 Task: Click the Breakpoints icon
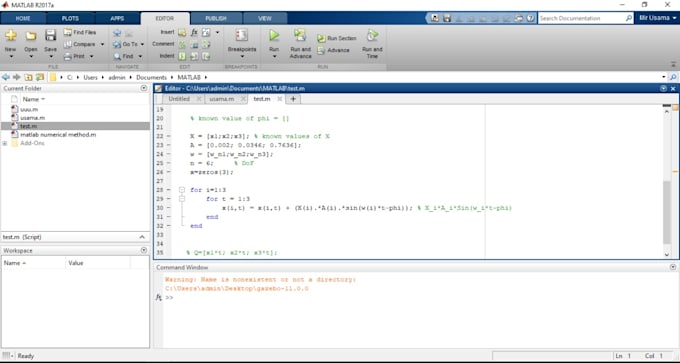pos(242,36)
